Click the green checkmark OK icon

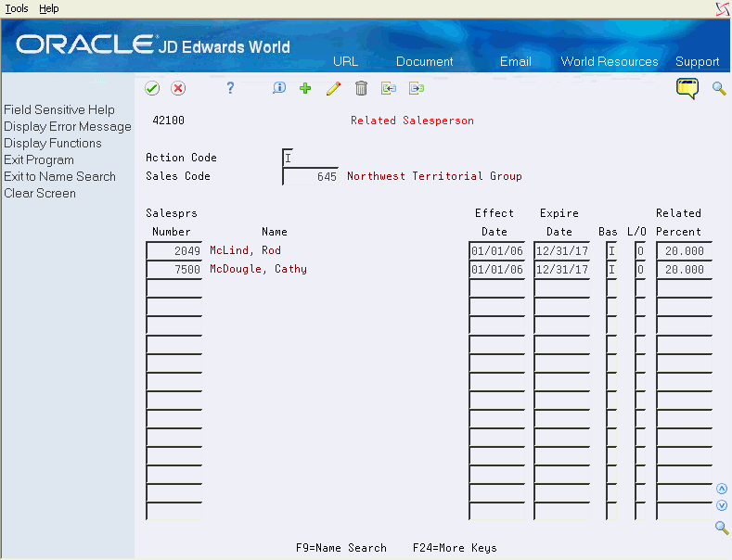152,88
